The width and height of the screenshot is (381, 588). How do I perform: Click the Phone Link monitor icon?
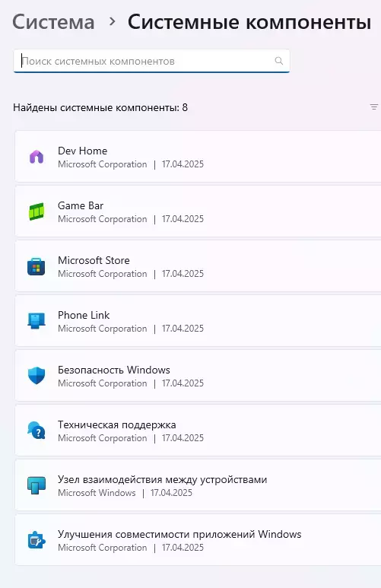pos(37,321)
